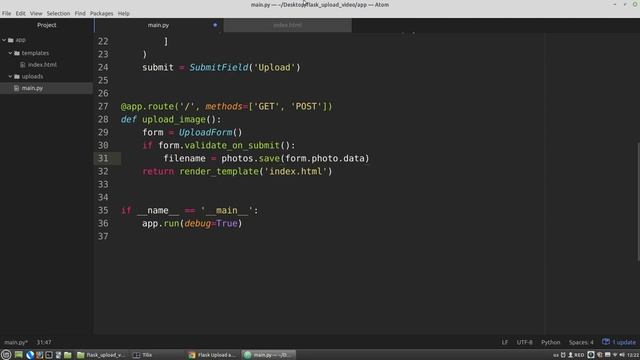Launch the blue browser icon in taskbar
640x360 pixels.
click(30, 355)
